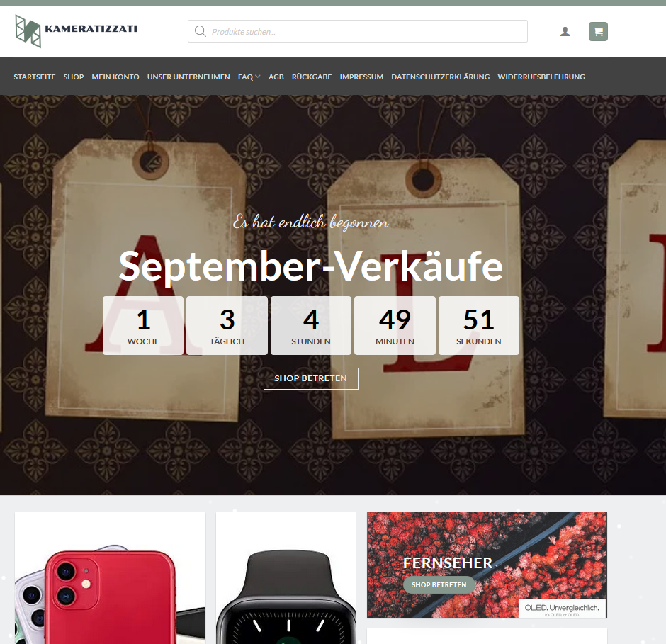Navigate to Rückgabe page
Viewport: 666px width, 644px height.
coord(312,77)
